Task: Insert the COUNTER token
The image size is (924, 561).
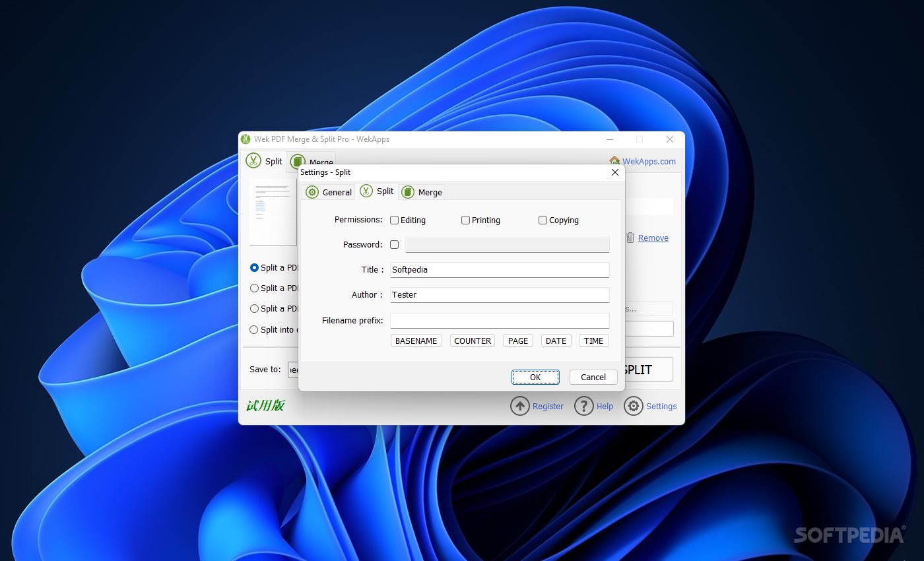Action: 473,341
